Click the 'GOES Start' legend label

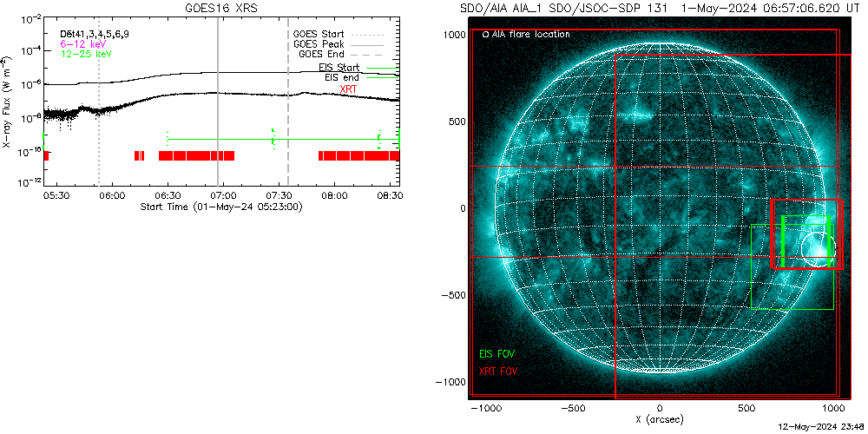coord(319,33)
